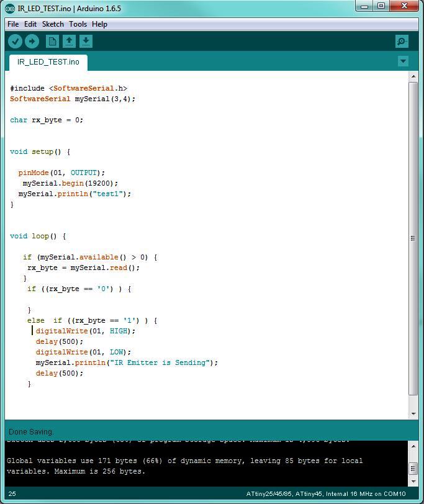Image resolution: width=424 pixels, height=504 pixels.
Task: Click the 'Global variables use 171 bytes' console text
Action: point(184,461)
